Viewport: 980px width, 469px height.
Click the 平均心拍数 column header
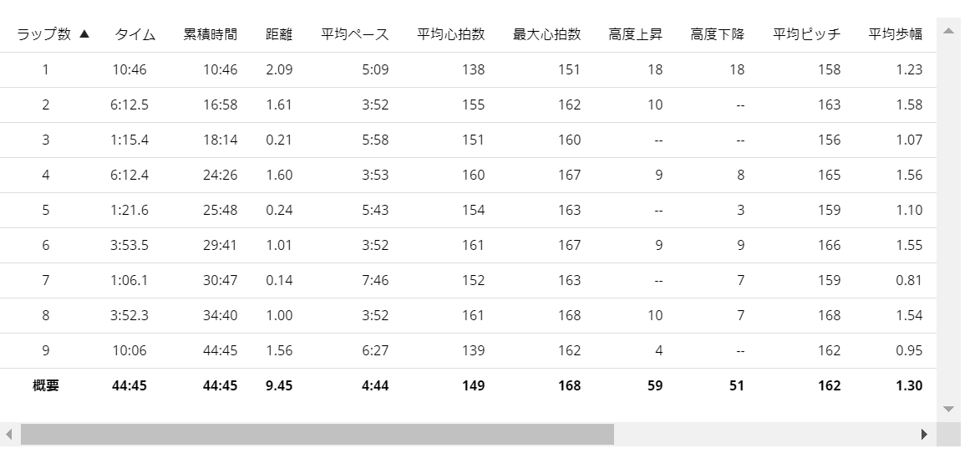pyautogui.click(x=450, y=34)
